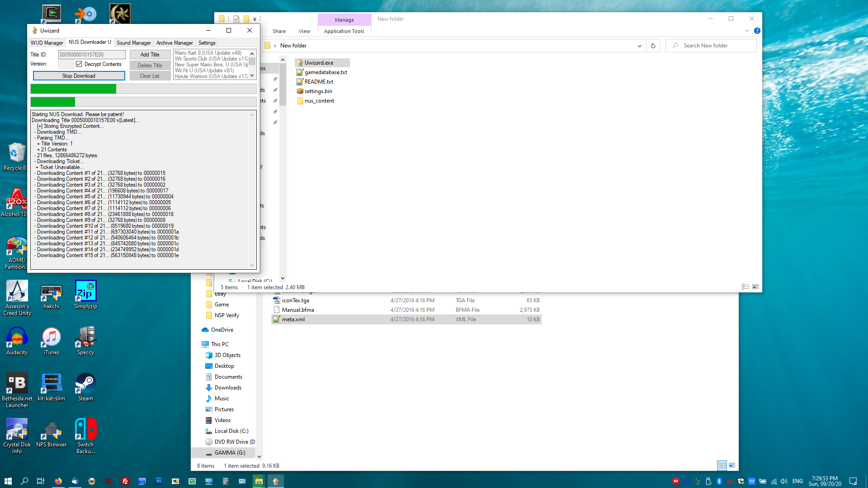Image resolution: width=868 pixels, height=488 pixels.
Task: Select the Speccy desktop icon
Action: point(85,341)
